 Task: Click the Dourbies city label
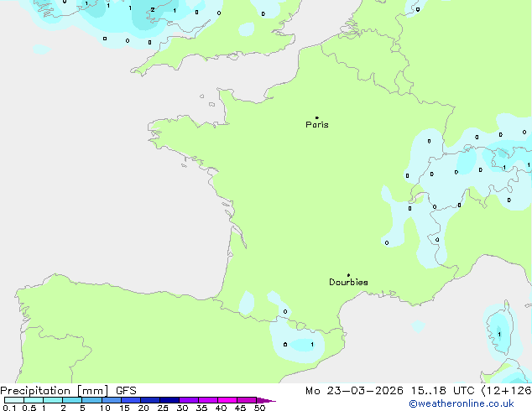click(x=348, y=282)
